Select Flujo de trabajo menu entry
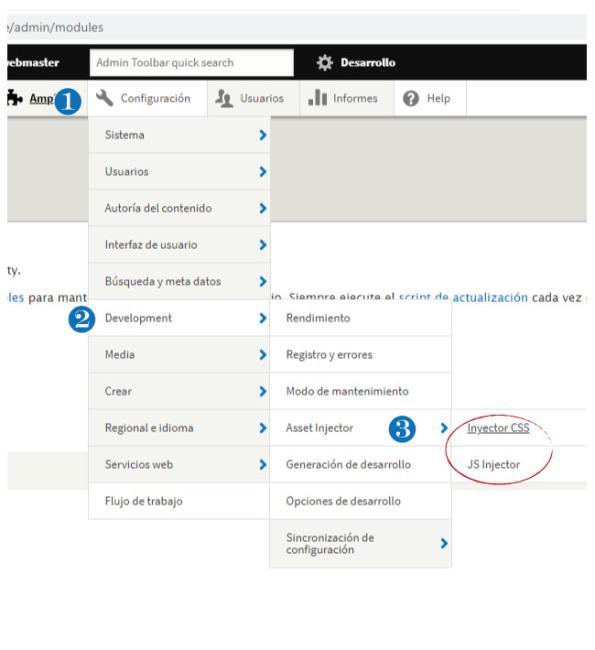The height and width of the screenshot is (650, 595). (x=179, y=501)
